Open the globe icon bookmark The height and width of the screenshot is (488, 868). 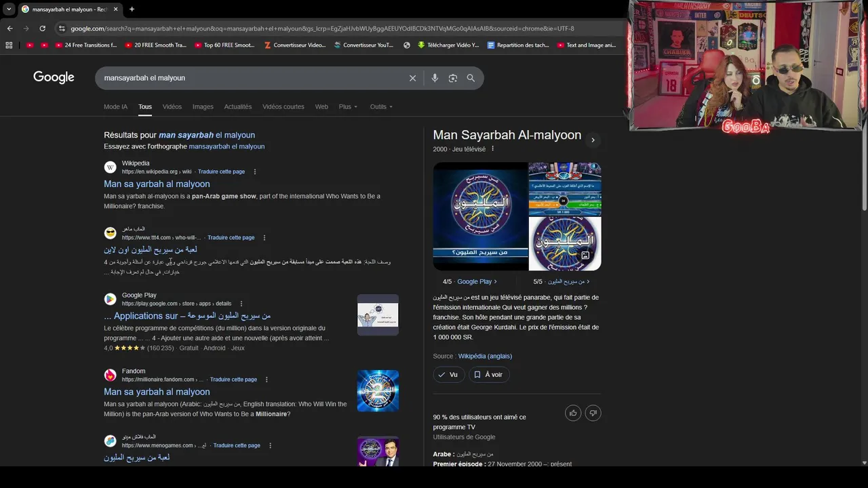[x=407, y=45]
